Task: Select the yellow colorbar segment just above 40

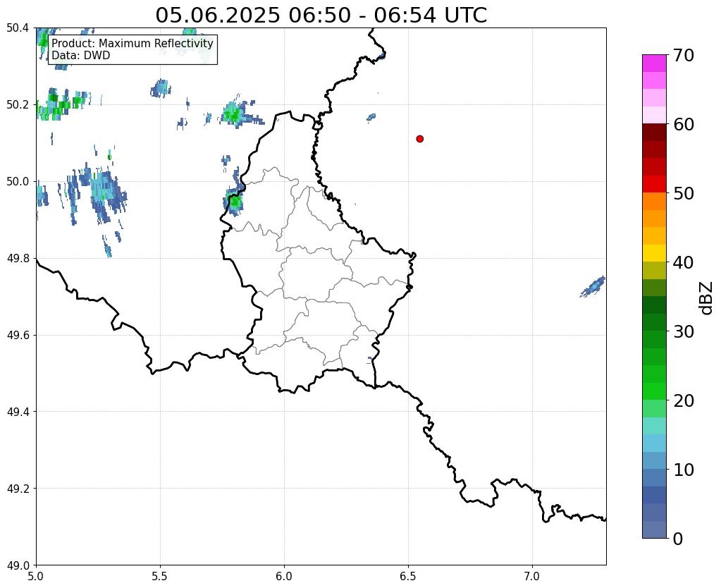Action: click(654, 253)
